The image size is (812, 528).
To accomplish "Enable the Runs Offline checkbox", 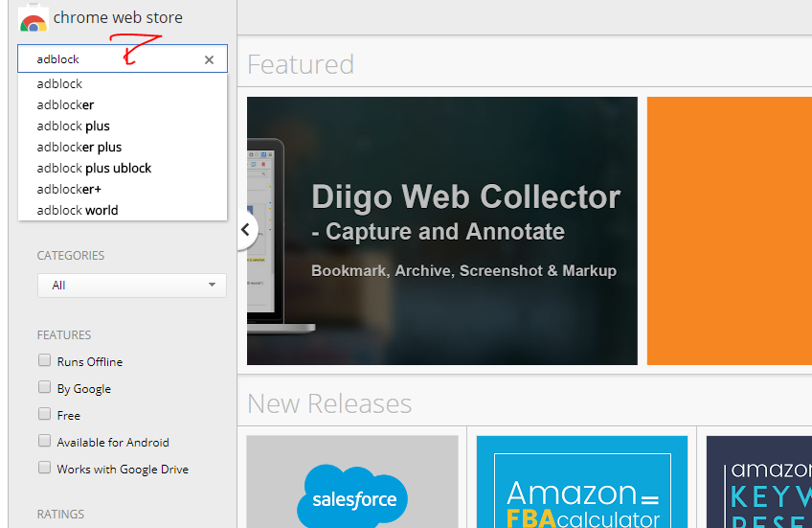I will pos(45,360).
